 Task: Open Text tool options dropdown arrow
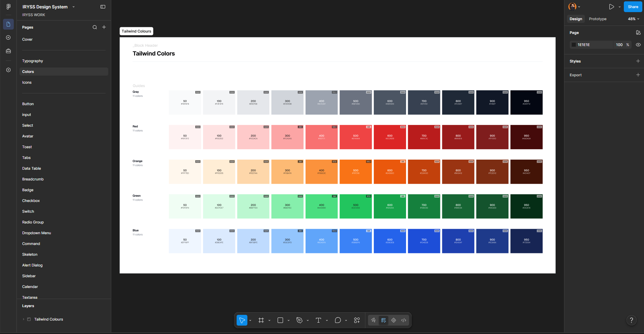(x=327, y=321)
